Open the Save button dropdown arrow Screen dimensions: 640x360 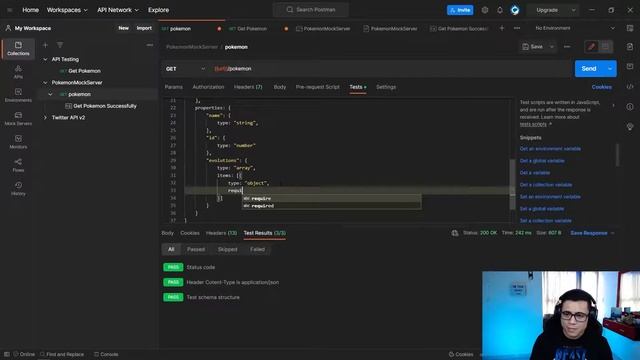[x=552, y=47]
